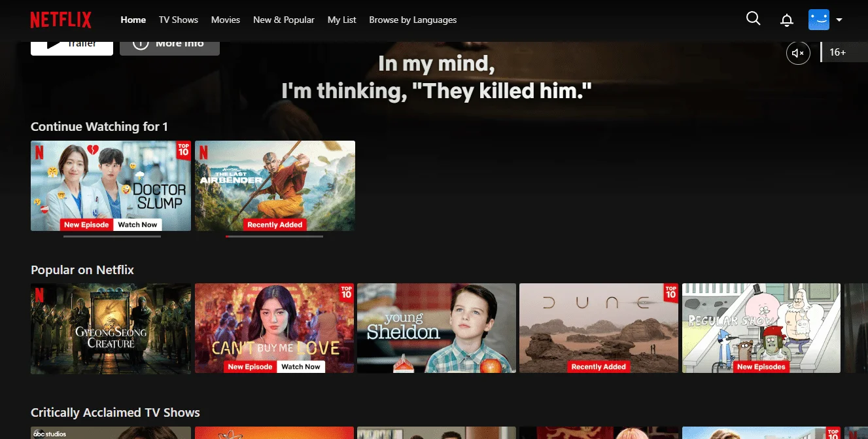Click Netflix N logo on Gyeongseong Creature
This screenshot has height=439, width=868.
coord(39,294)
